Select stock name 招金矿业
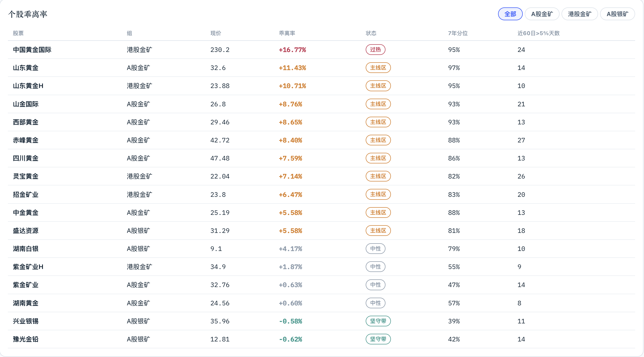The image size is (644, 357). [x=25, y=195]
